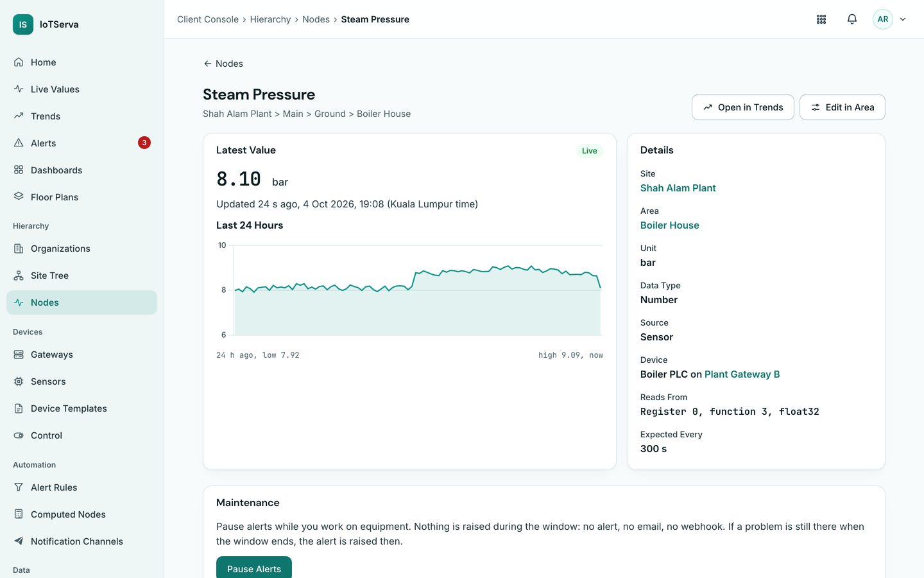Click Open in Trends button
This screenshot has width=924, height=578.
click(x=743, y=107)
